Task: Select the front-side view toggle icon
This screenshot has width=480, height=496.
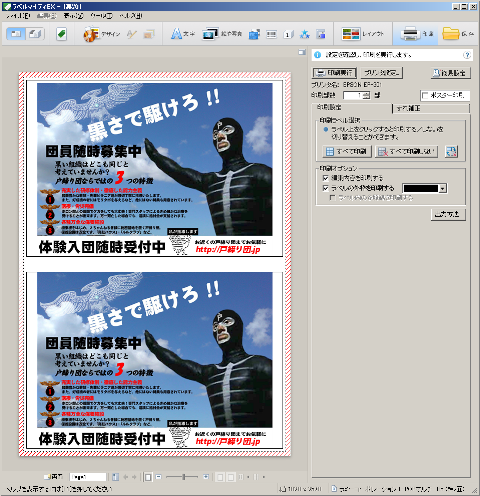Action: 16,34
